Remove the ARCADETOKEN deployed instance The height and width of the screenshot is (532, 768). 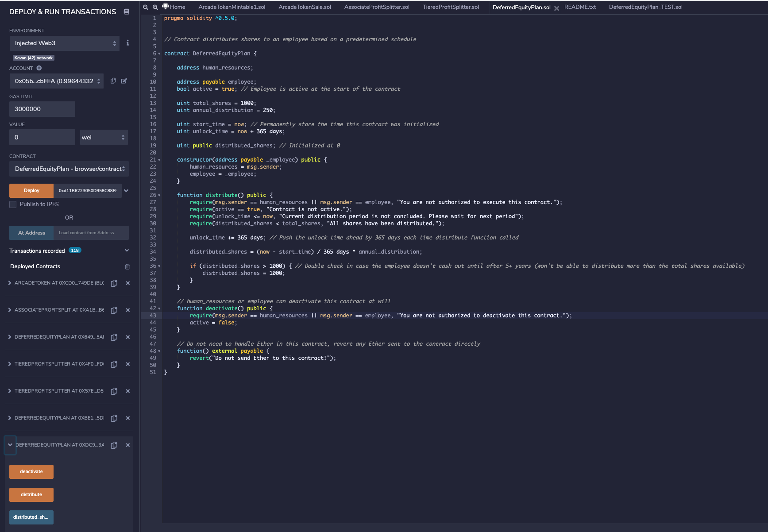coord(128,283)
